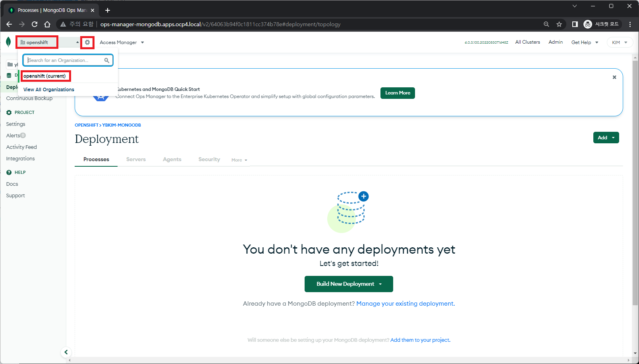
Task: Open the browser home page
Action: tap(47, 24)
